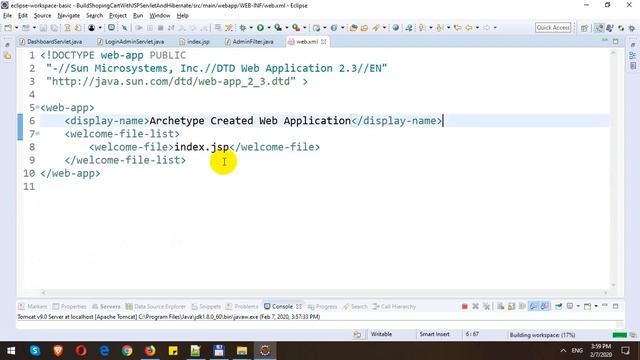Screen dimensions: 640x360
Task: Click Remove Launch console X icon
Action: tap(476, 307)
